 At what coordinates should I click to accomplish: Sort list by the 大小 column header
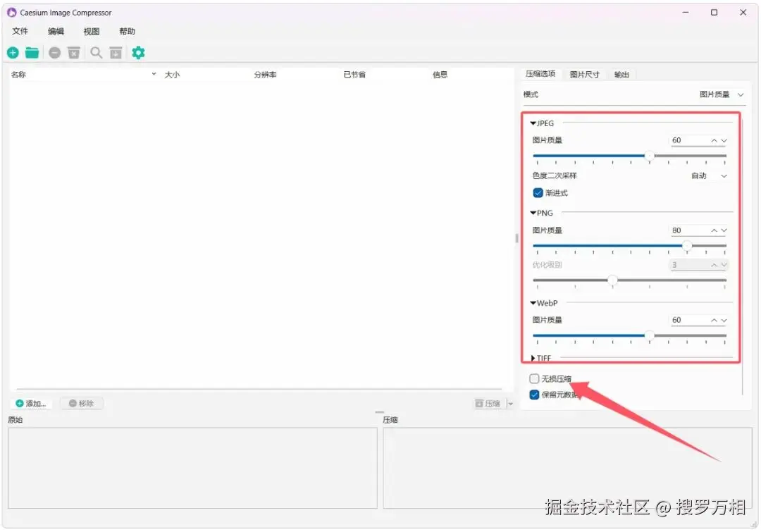173,74
